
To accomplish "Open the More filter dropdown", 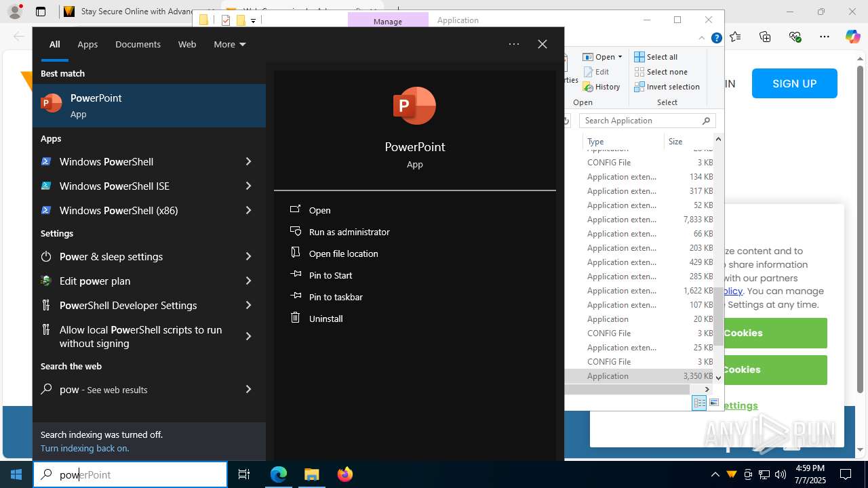I will coord(229,44).
